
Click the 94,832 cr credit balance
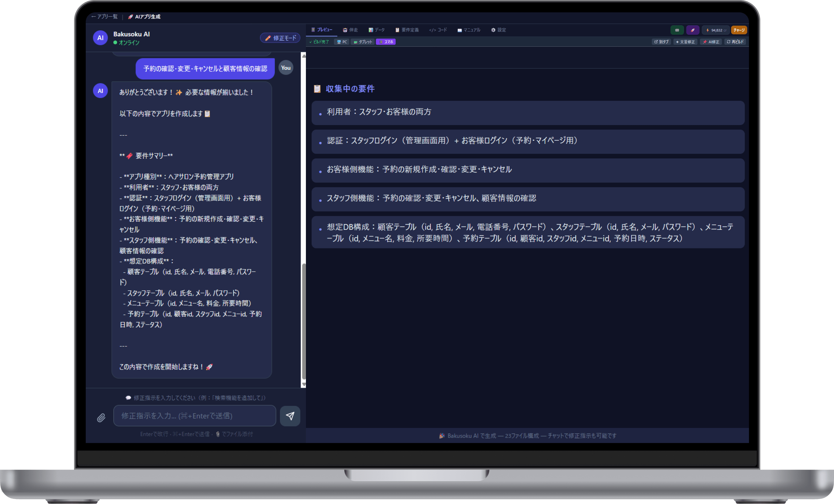pos(716,30)
